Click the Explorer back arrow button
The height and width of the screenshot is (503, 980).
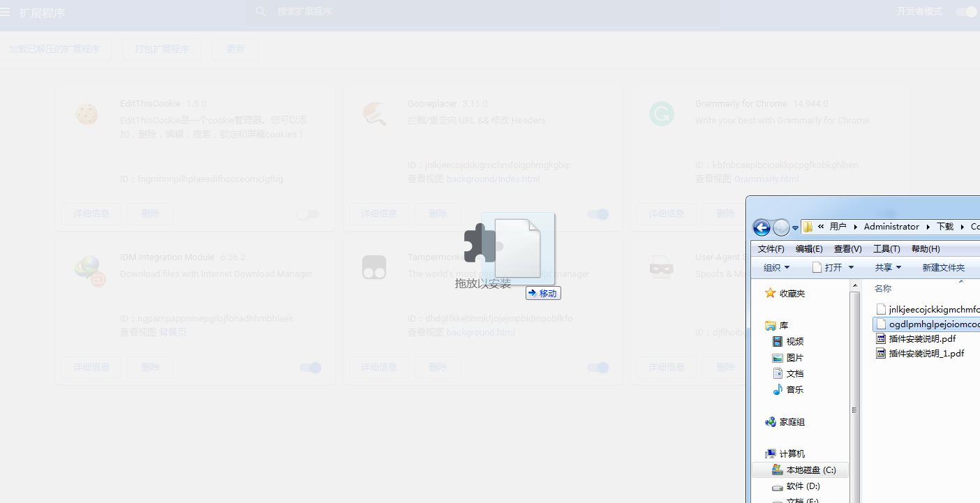pyautogui.click(x=762, y=227)
